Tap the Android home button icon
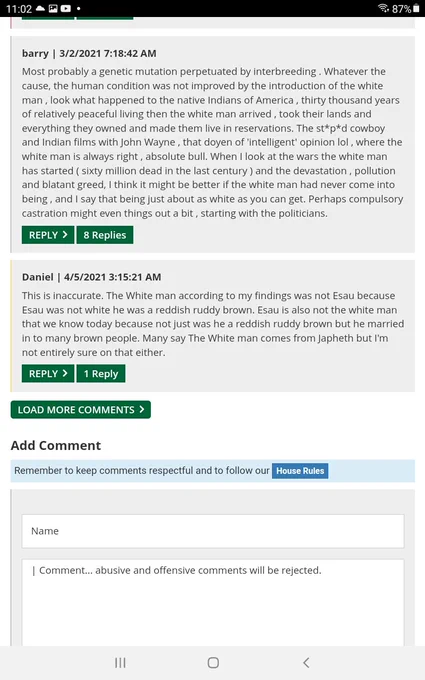The height and width of the screenshot is (680, 425). click(213, 663)
